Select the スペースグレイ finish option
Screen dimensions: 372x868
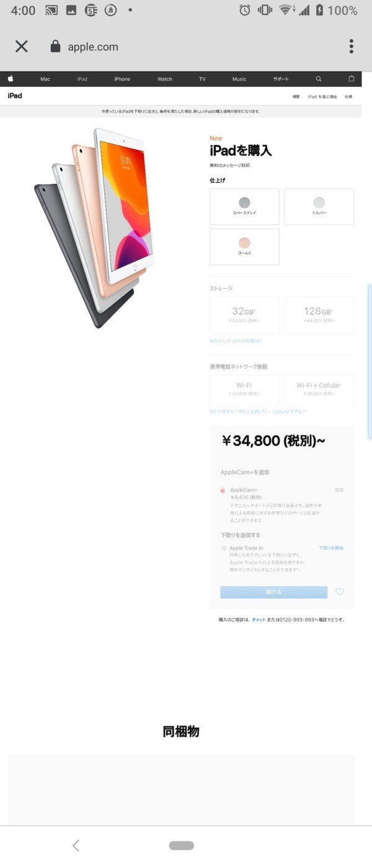[x=244, y=206]
